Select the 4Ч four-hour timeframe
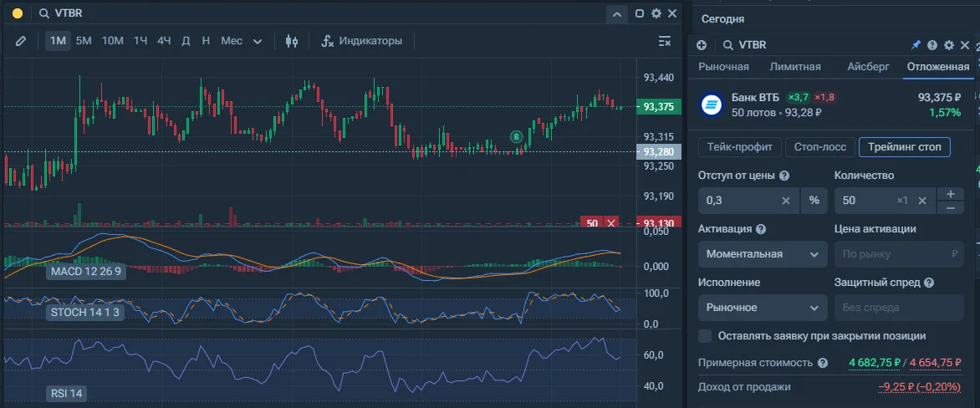Screen dimensions: 980x408 [164, 41]
